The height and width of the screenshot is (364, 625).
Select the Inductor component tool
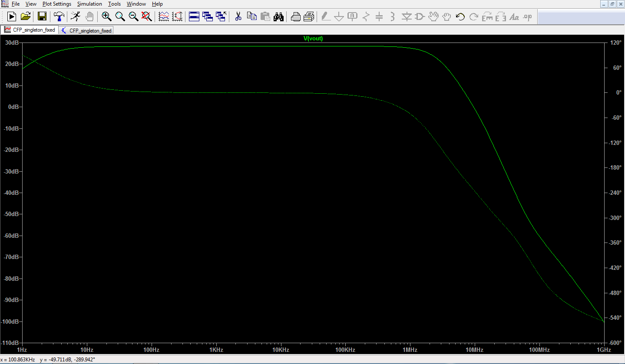[393, 17]
